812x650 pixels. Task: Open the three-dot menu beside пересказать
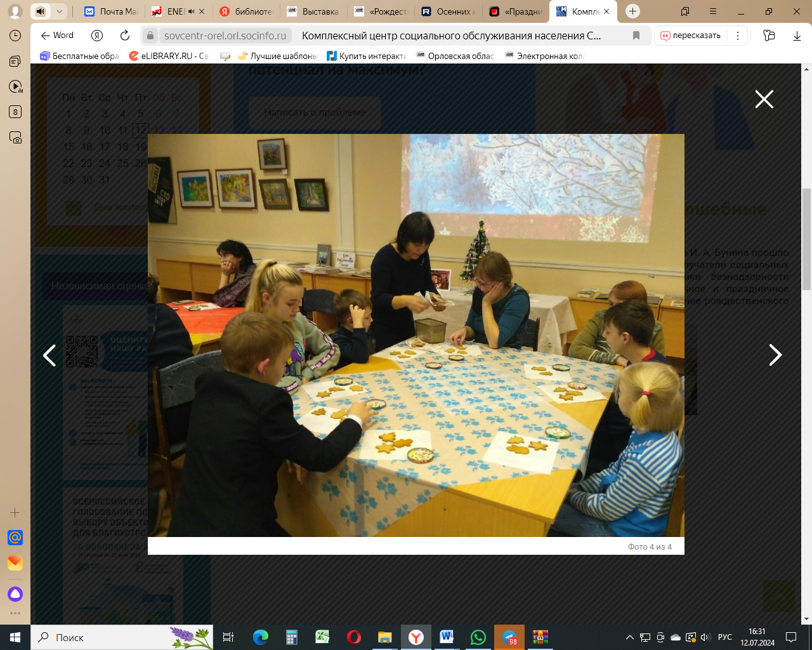737,36
